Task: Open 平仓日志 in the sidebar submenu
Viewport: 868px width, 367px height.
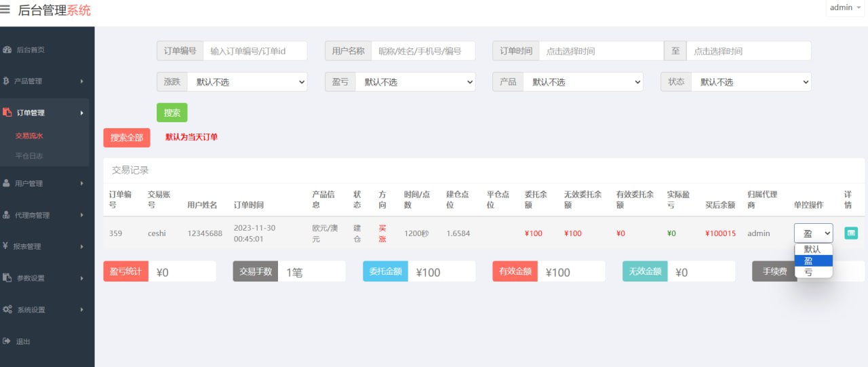Action: tap(29, 156)
